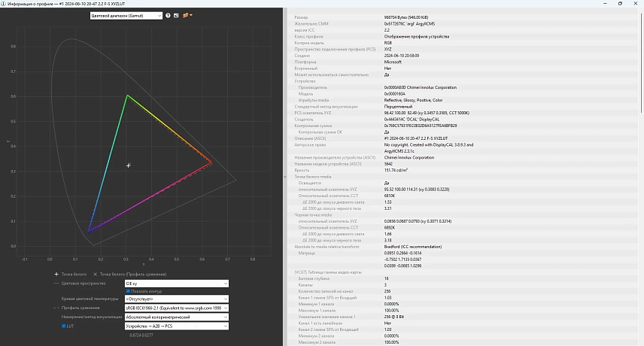Click the splitter handle between graph and info
The height and width of the screenshot is (346, 644).
pos(285,177)
